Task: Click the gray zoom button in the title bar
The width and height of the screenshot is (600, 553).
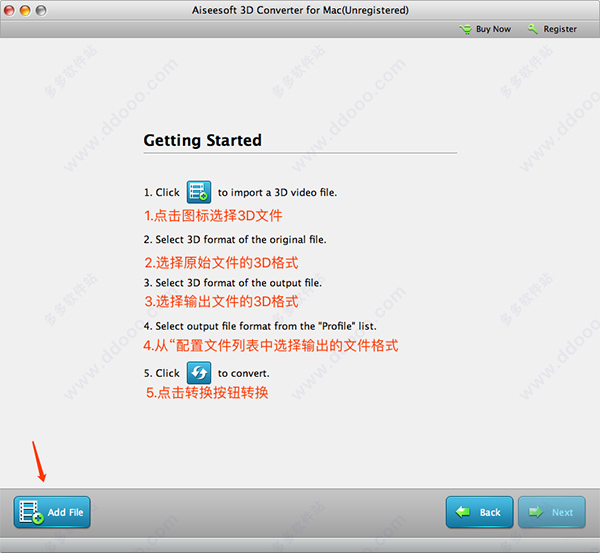Action: coord(41,10)
